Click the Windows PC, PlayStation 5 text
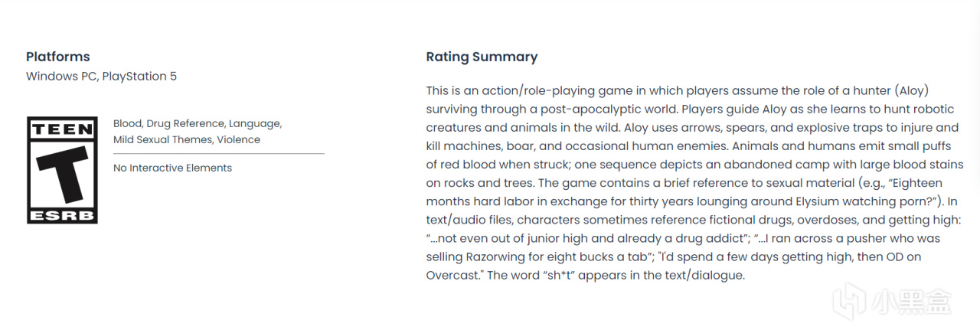Screen dimensions: 980x330 click(101, 77)
